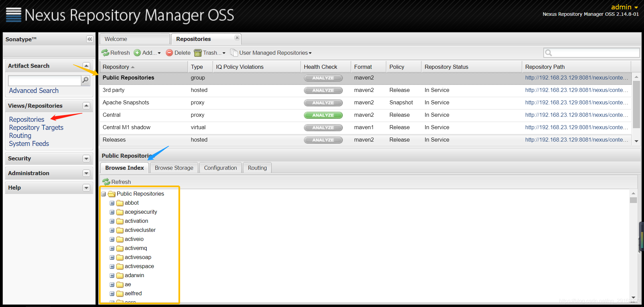Select the activesoap folder in tree
The image size is (644, 307).
138,257
